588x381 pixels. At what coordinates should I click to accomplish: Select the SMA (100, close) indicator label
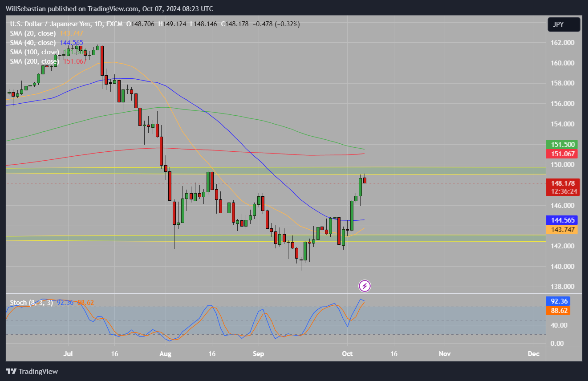[35, 52]
